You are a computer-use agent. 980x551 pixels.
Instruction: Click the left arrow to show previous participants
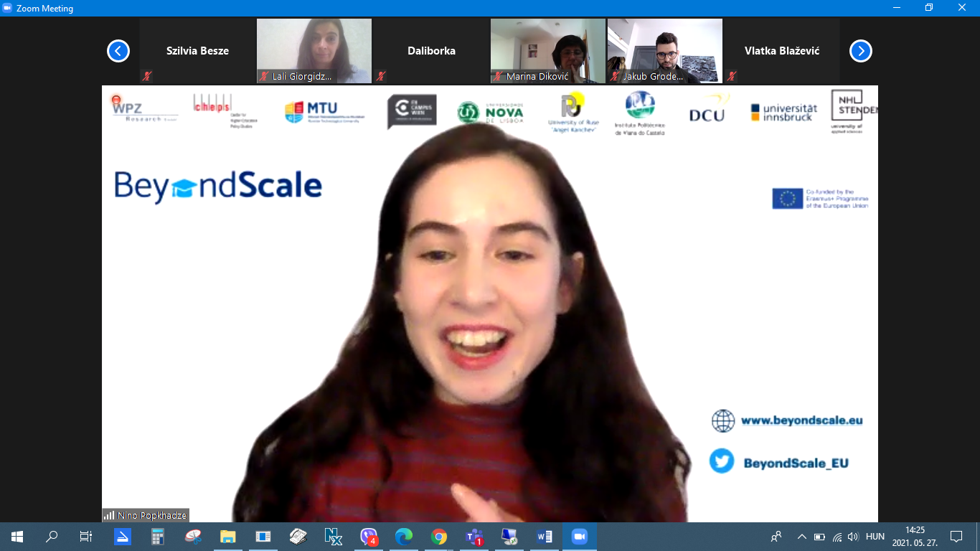coord(118,51)
